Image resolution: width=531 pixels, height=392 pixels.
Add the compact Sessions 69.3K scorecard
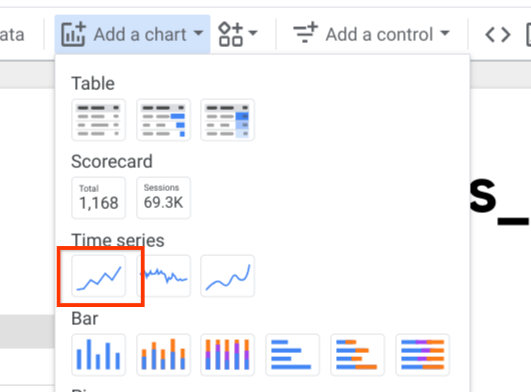pos(164,198)
